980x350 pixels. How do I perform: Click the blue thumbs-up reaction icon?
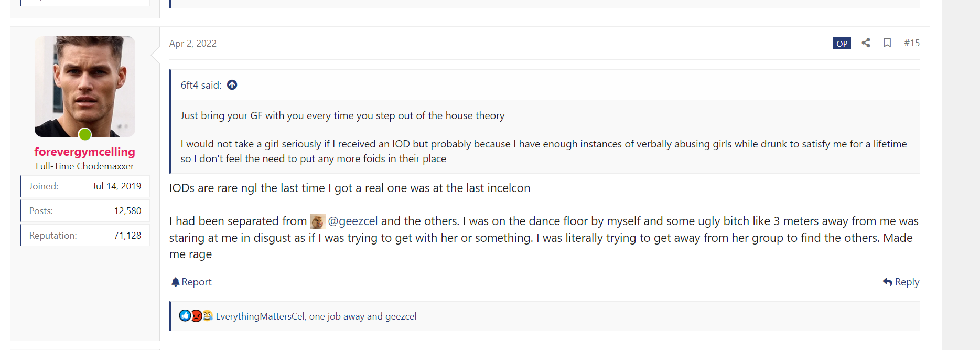(185, 316)
